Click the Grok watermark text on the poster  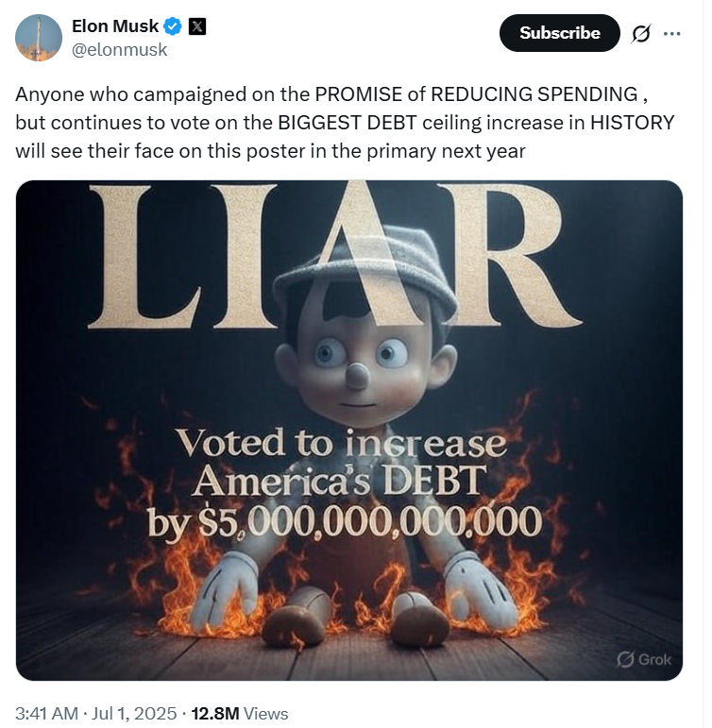pos(654,659)
